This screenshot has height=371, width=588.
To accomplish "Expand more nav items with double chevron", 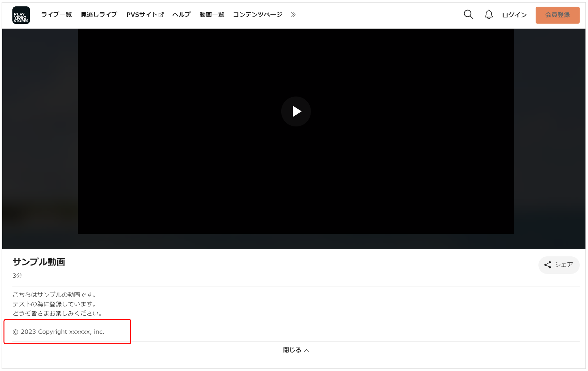I will (293, 15).
